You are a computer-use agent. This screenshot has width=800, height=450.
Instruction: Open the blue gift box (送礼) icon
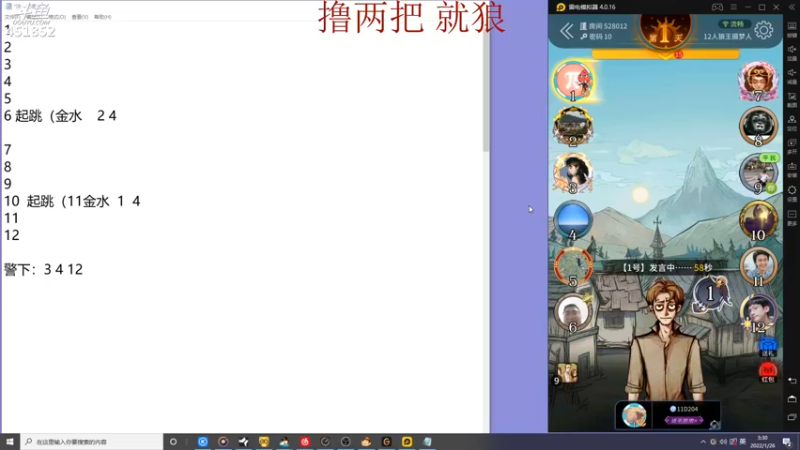coord(768,347)
